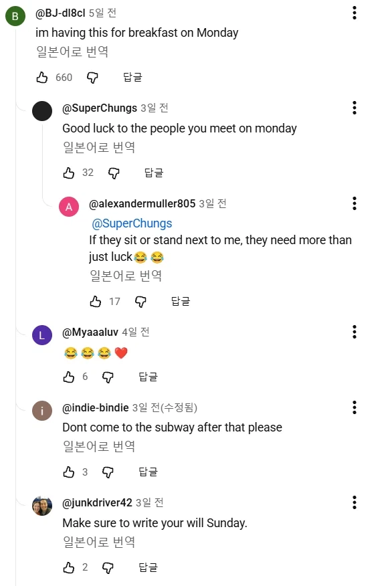Open @Myaaaluv's profile picture
This screenshot has height=586, width=392.
coord(42,333)
